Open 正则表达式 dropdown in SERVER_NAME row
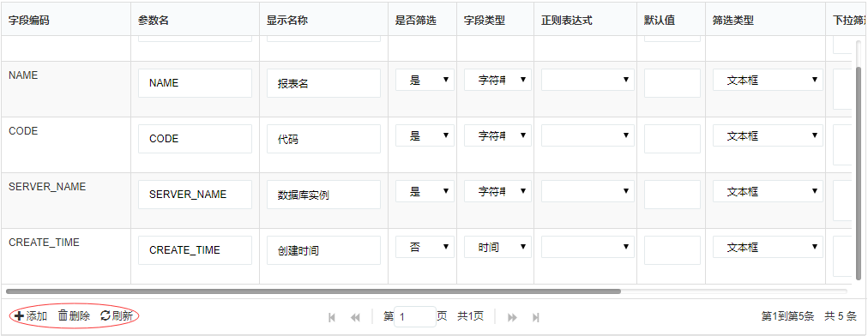The height and width of the screenshot is (336, 868). tap(588, 191)
